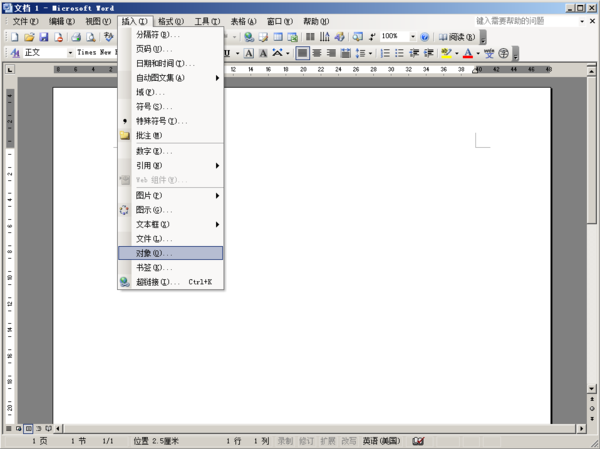Click the enclosed characters icon
The height and width of the screenshot is (449, 600).
click(x=504, y=53)
